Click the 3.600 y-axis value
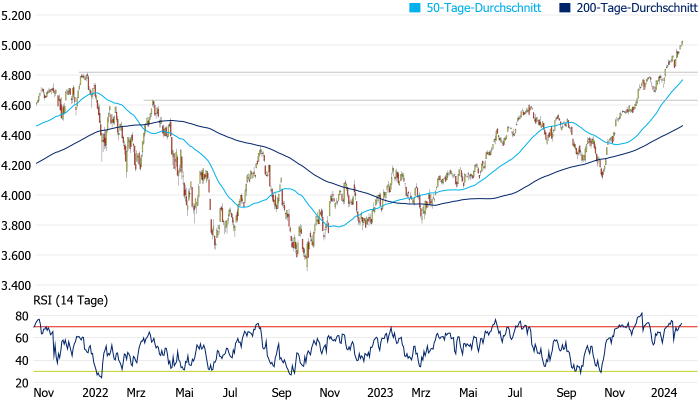 [16, 255]
